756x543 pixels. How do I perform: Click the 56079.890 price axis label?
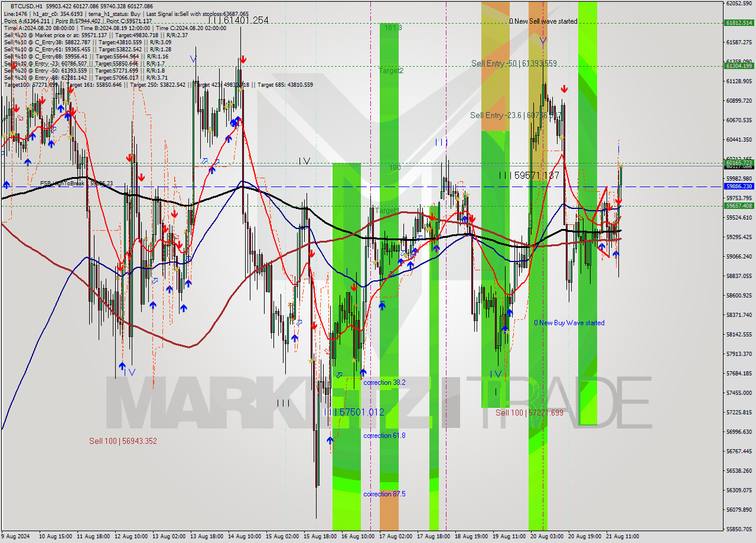click(x=738, y=510)
